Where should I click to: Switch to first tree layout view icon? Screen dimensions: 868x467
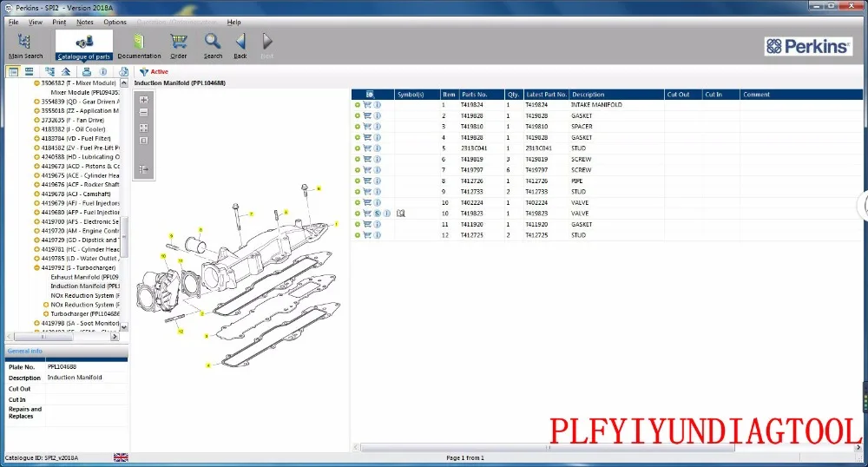(x=13, y=71)
